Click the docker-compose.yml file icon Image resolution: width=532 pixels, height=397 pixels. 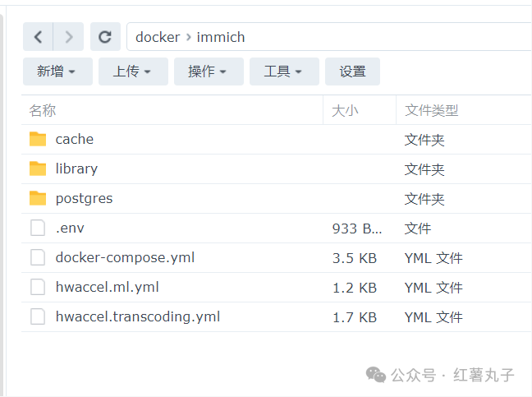point(38,257)
